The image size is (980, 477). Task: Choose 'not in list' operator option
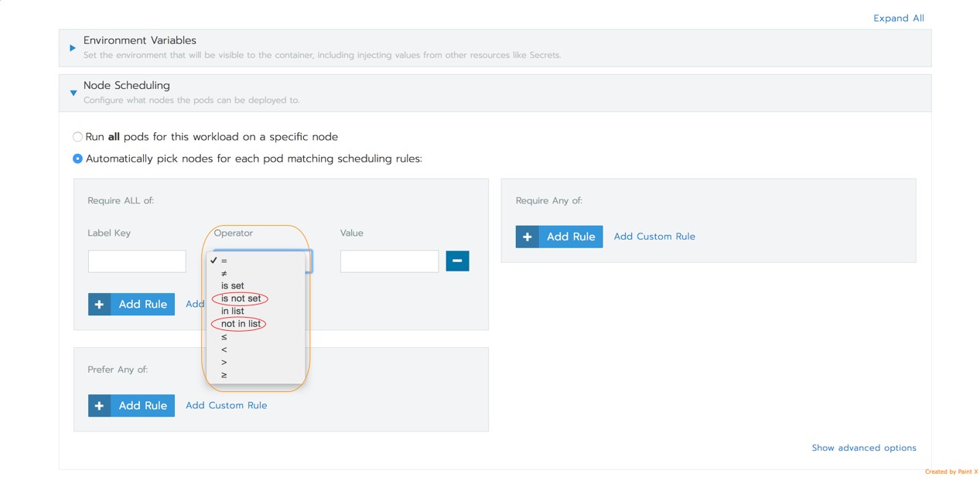pos(241,324)
